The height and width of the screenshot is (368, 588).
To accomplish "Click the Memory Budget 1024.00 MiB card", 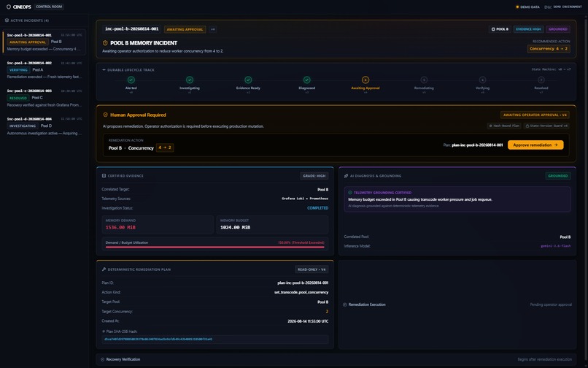I will pyautogui.click(x=272, y=224).
